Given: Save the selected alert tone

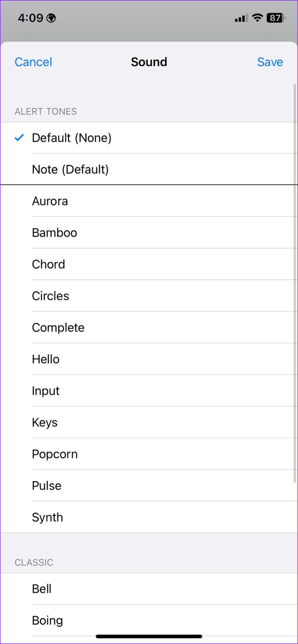Looking at the screenshot, I should 270,62.
